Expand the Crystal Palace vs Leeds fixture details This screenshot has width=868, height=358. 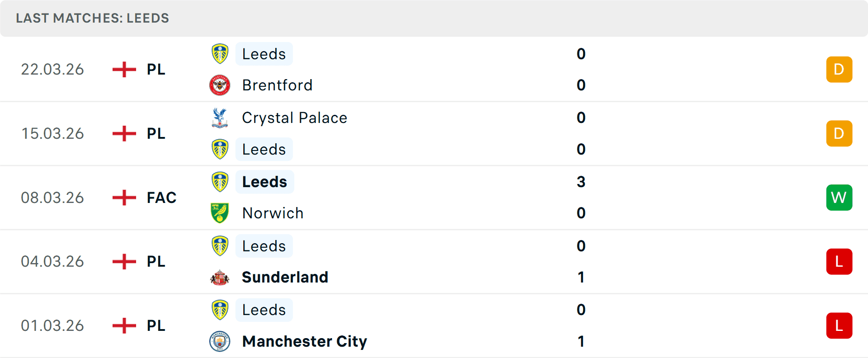tap(434, 133)
